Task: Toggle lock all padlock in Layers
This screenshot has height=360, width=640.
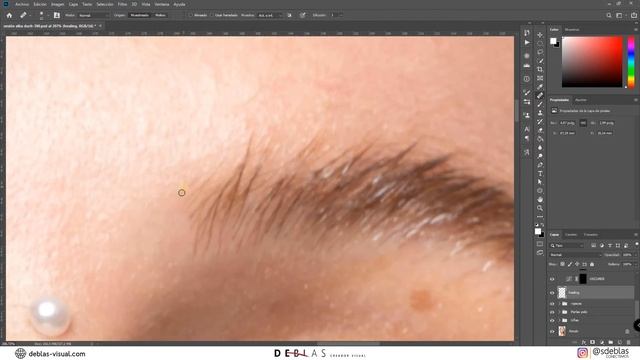Action: point(592,264)
